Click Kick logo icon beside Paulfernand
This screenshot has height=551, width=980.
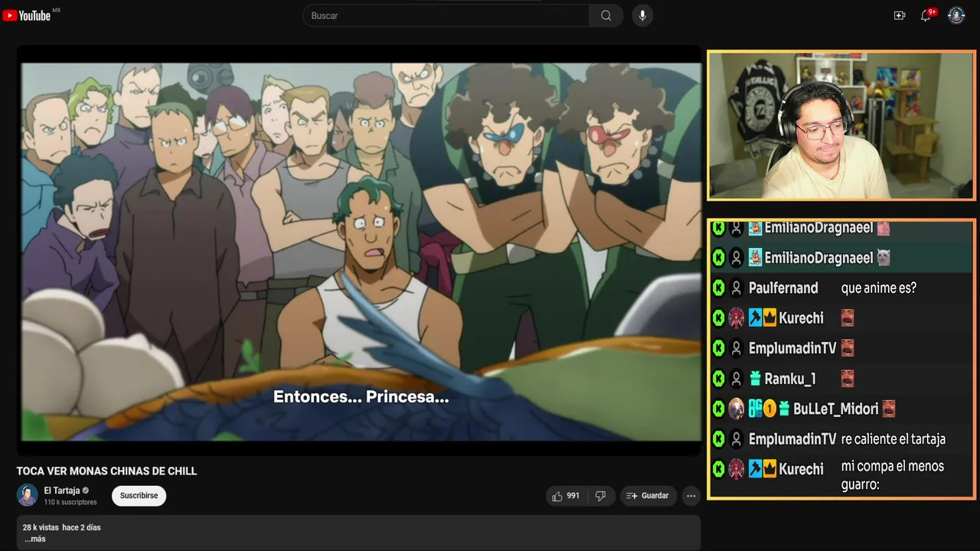[718, 288]
